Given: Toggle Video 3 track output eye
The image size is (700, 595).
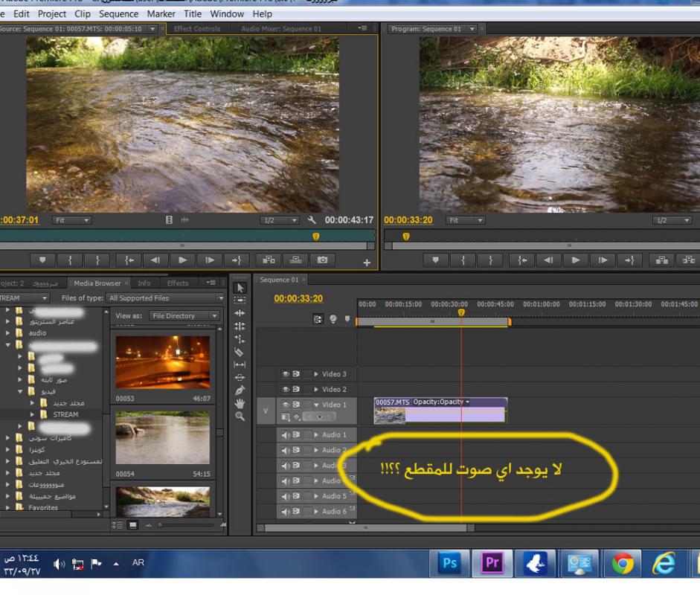Looking at the screenshot, I should coord(286,374).
